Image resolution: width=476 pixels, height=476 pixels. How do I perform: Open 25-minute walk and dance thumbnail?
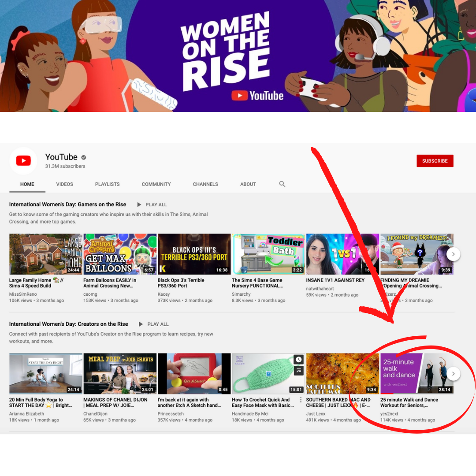(x=417, y=374)
